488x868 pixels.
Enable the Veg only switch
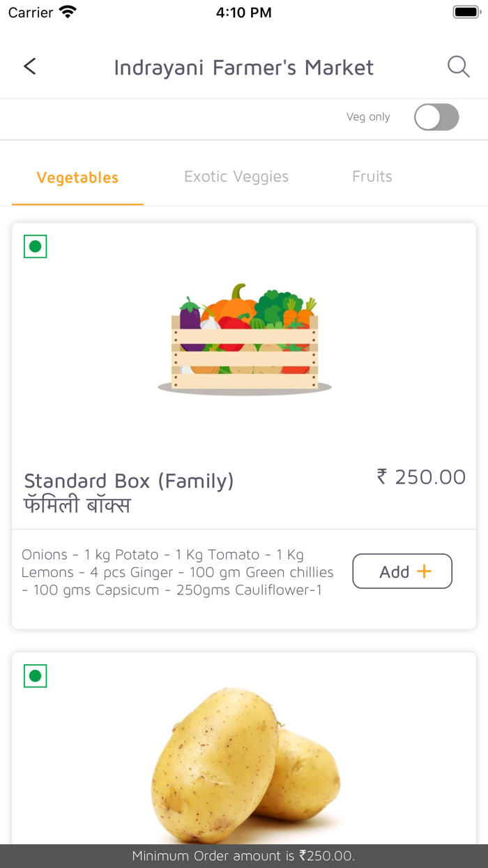pos(436,117)
